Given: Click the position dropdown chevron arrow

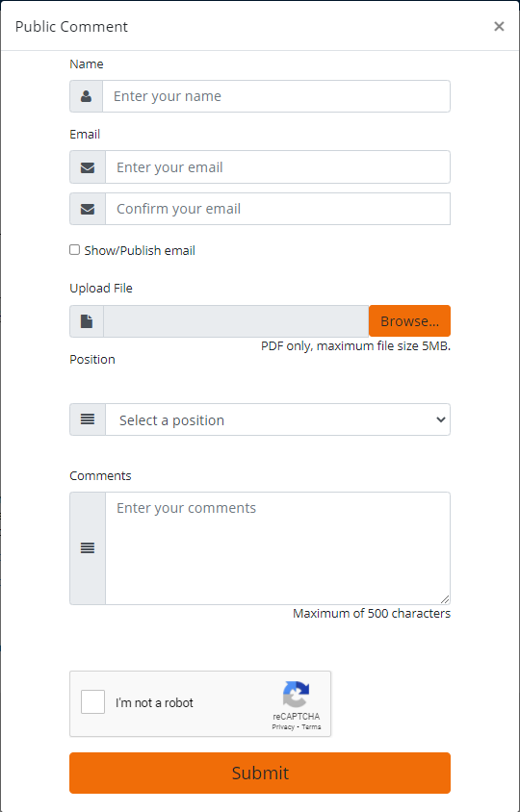Looking at the screenshot, I should point(441,419).
